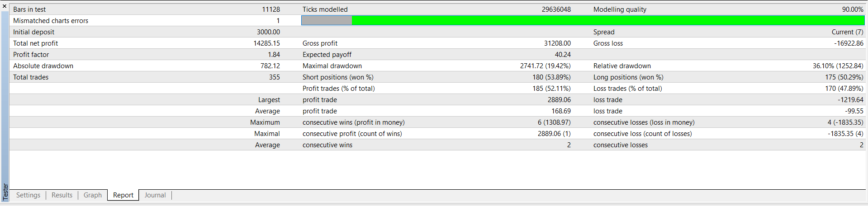Open the Journal tab
Screen dimensions: 868x206
pyautogui.click(x=155, y=195)
